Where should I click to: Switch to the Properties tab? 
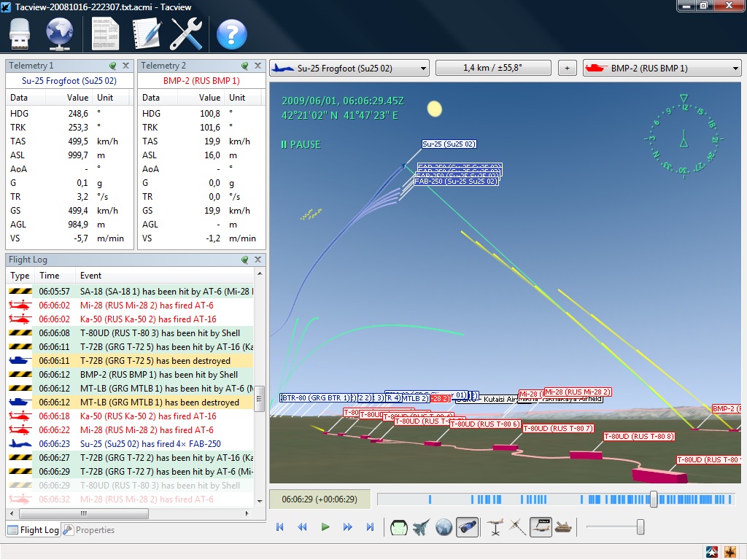(x=89, y=530)
